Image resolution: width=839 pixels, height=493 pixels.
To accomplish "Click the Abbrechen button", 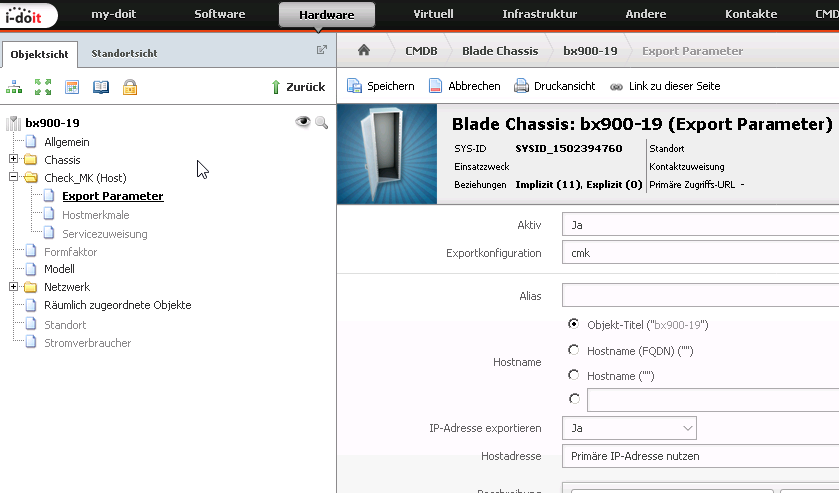I will click(x=464, y=86).
